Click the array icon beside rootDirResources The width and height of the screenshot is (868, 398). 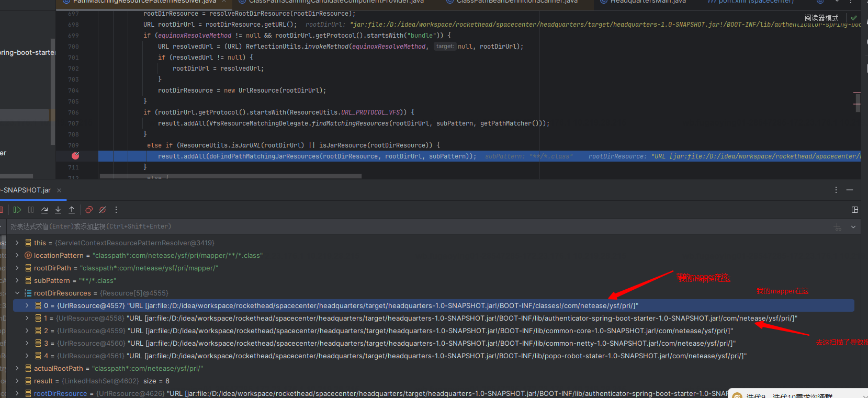[28, 293]
